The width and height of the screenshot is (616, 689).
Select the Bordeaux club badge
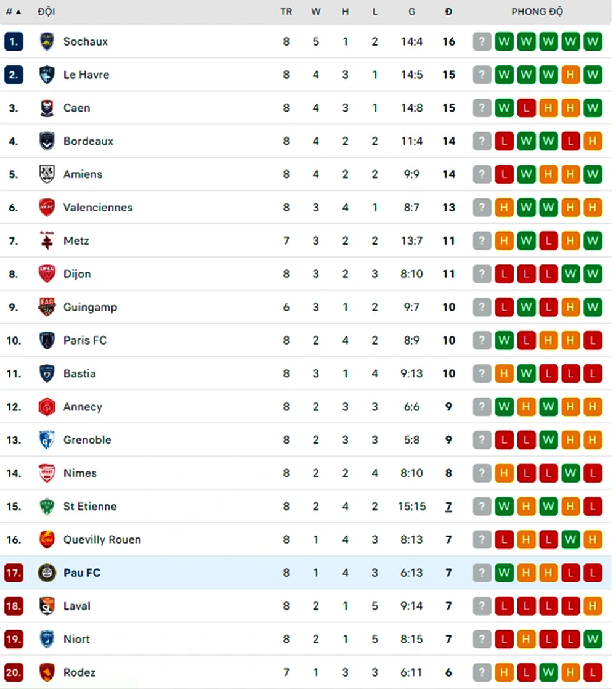tap(47, 141)
